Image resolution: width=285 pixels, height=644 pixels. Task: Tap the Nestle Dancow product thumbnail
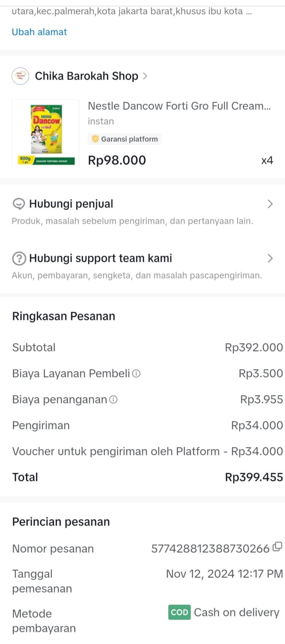tap(45, 133)
